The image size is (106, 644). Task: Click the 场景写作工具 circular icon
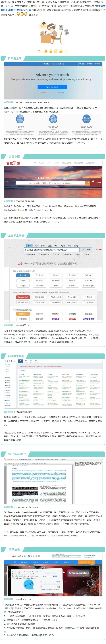[53, 119]
